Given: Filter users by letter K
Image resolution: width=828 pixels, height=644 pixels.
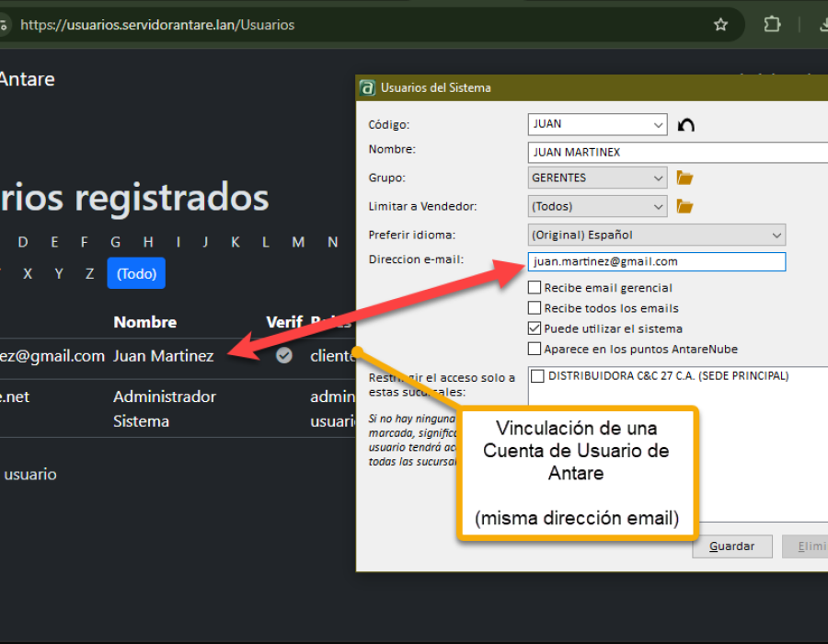Looking at the screenshot, I should click(236, 242).
